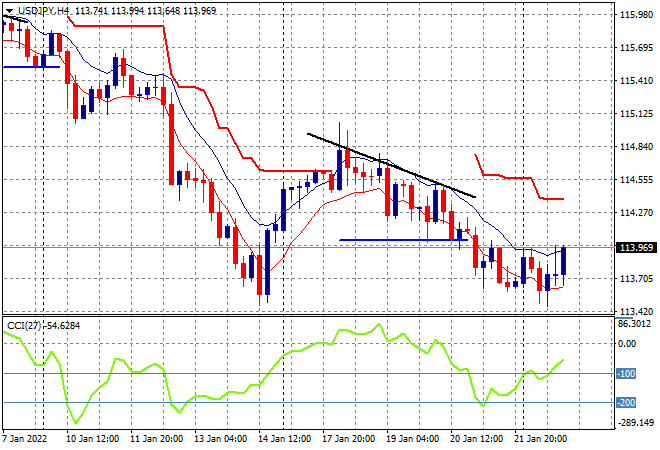Viewport: 660px width, 450px height.
Task: Click the current price label 113.969
Action: coord(636,248)
